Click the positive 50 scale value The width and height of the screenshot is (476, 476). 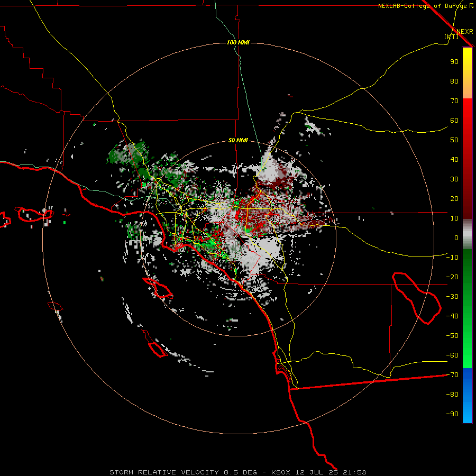tap(454, 140)
